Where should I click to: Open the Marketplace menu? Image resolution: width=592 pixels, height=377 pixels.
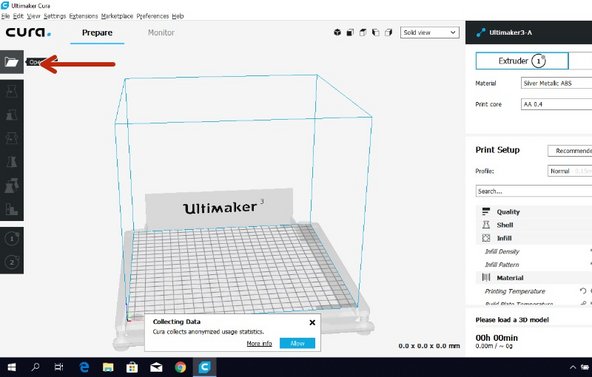point(117,16)
